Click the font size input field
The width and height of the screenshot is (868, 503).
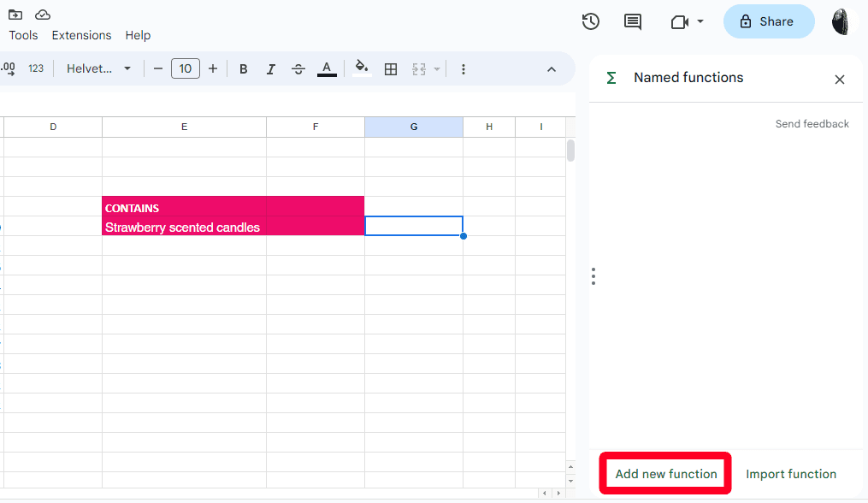[186, 69]
